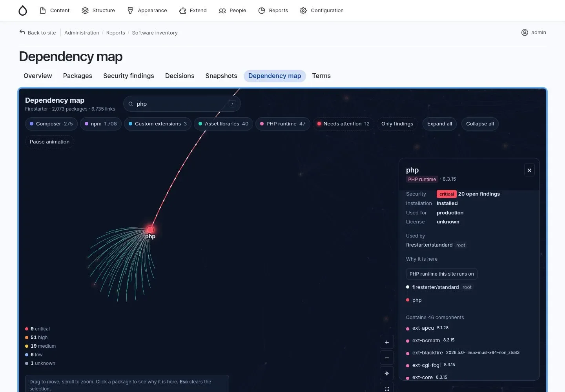The height and width of the screenshot is (392, 565).
Task: Go to Administration breadcrumb
Action: pos(82,33)
